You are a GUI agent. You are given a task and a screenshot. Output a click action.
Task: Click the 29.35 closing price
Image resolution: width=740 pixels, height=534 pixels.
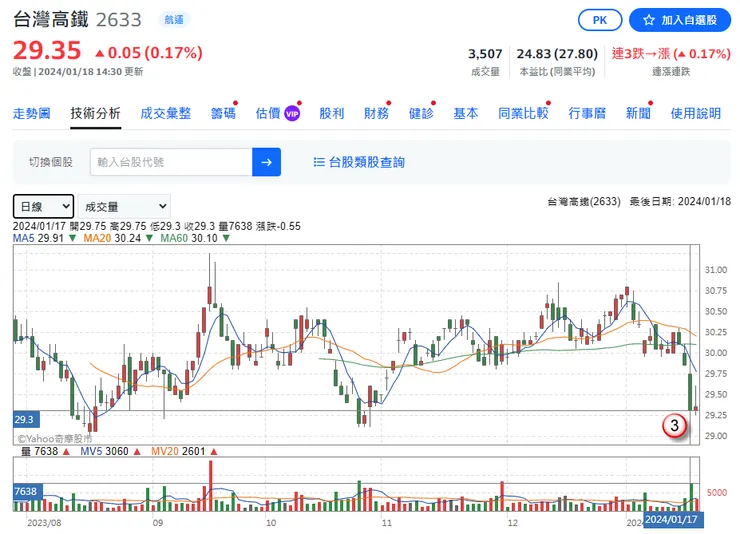coord(47,50)
